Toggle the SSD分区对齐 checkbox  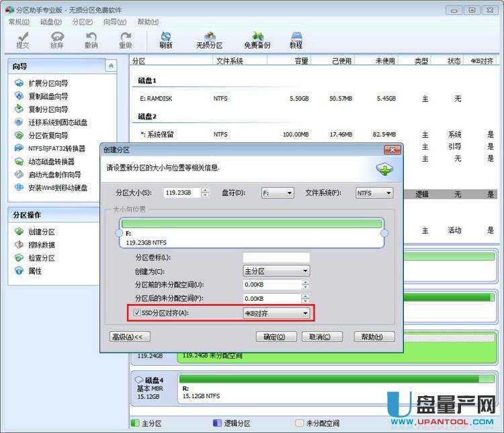[137, 313]
